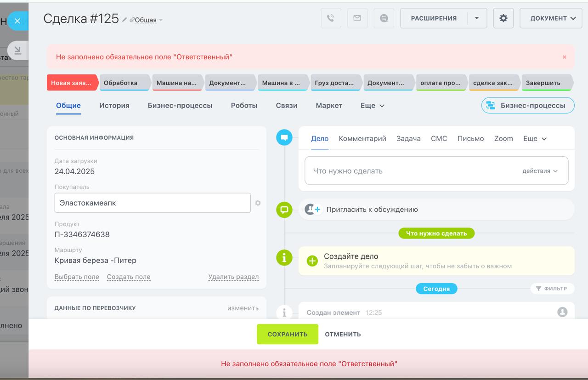The height and width of the screenshot is (380, 588).
Task: Click the invite user icon with plus
Action: pyautogui.click(x=313, y=210)
